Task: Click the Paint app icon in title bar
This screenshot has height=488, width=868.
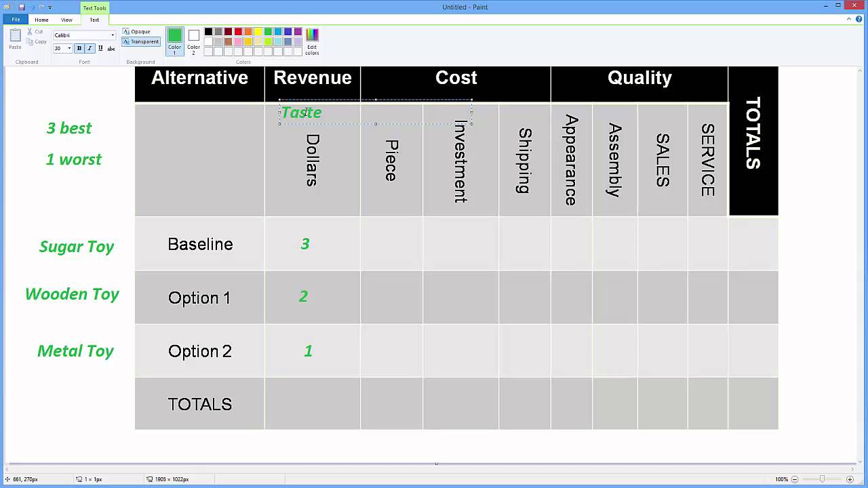Action: 8,7
